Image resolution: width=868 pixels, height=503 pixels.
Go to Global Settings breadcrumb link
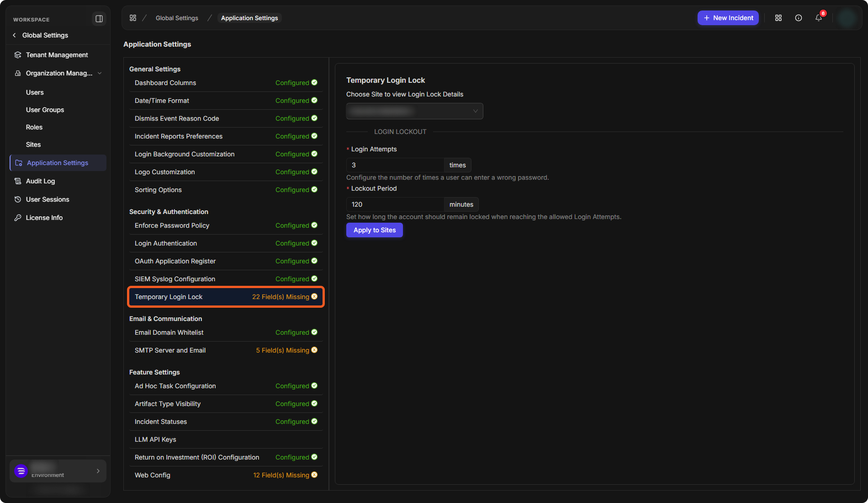[x=177, y=18]
